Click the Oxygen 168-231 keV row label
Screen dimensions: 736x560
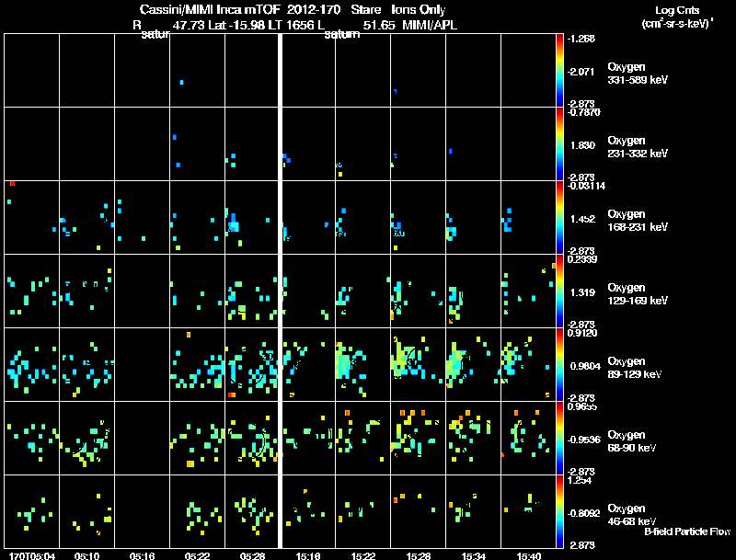click(638, 221)
